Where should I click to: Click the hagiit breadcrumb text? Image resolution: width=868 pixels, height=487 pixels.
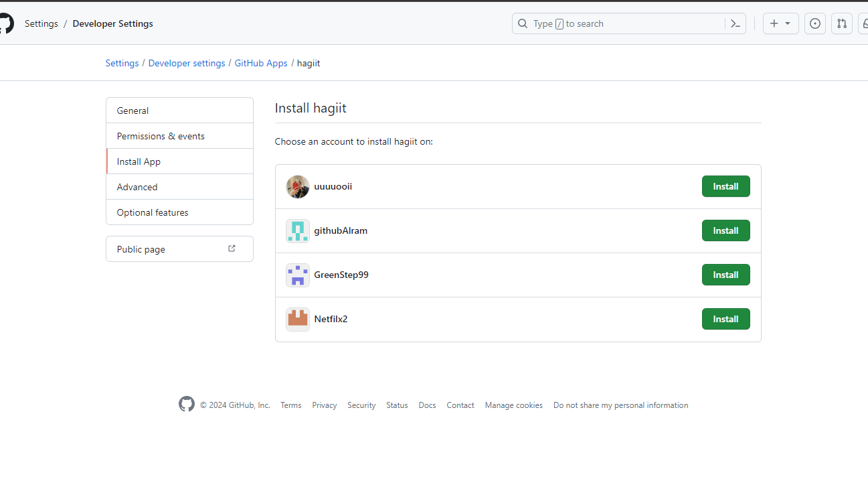(309, 63)
